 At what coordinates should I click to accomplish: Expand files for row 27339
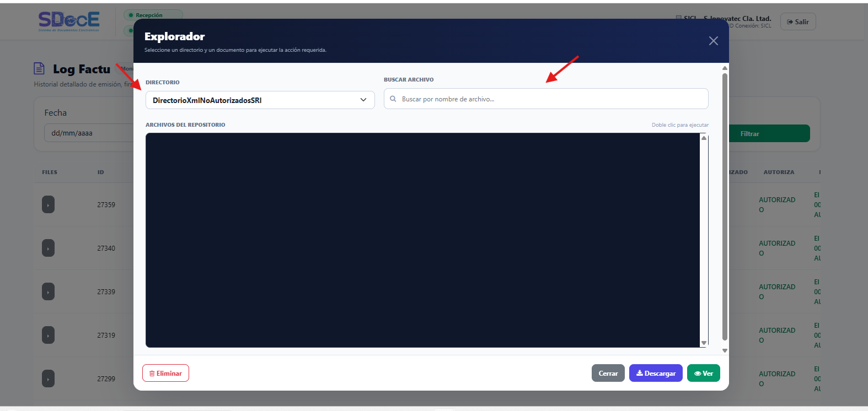(48, 291)
